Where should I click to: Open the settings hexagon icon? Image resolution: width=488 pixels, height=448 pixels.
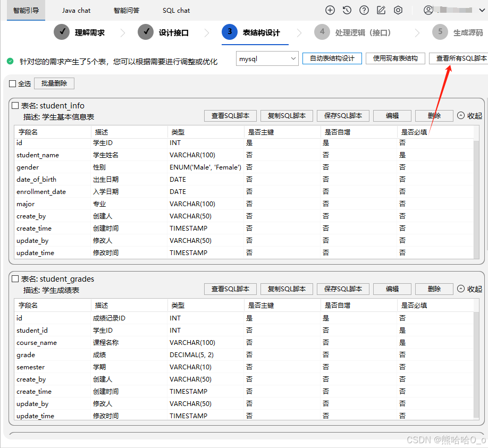click(x=398, y=10)
